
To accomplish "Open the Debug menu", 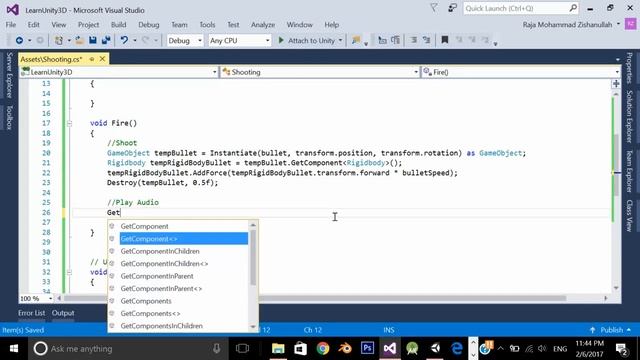I will (149, 24).
